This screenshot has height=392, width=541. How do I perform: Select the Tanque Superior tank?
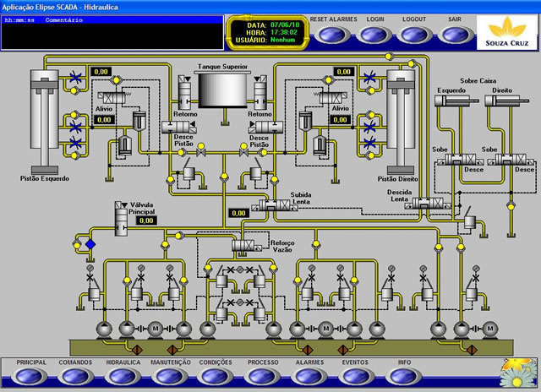click(222, 90)
